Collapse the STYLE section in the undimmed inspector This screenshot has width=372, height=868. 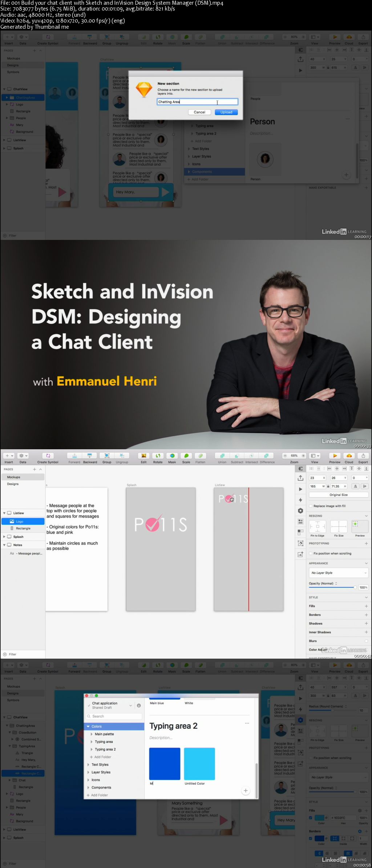[366, 597]
